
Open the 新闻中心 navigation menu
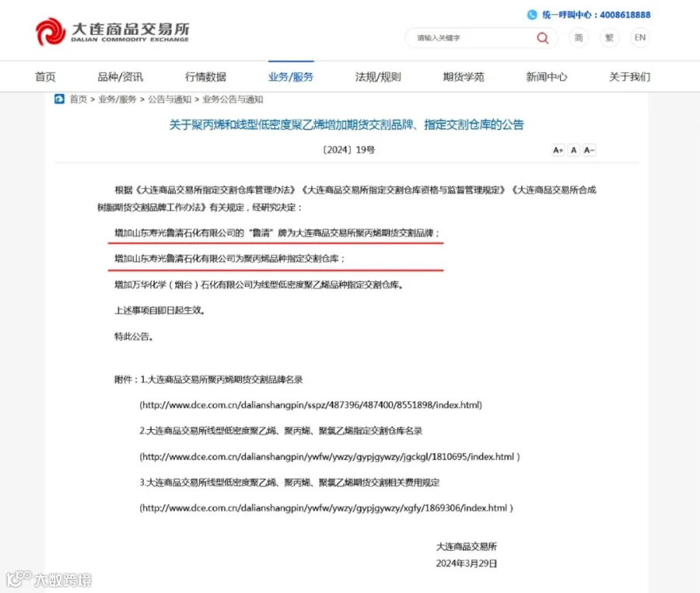(547, 77)
